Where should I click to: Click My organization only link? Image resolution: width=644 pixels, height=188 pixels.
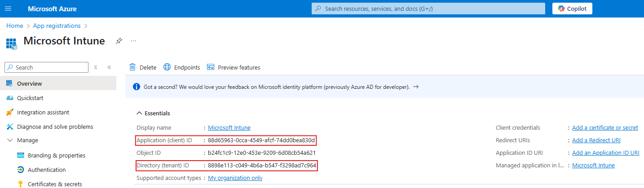click(235, 178)
